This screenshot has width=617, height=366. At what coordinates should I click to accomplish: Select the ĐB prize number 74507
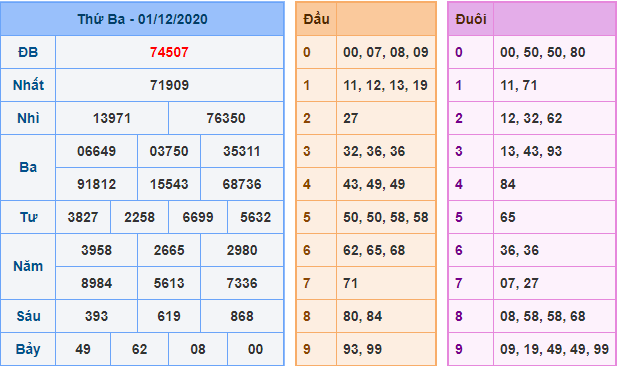[169, 52]
